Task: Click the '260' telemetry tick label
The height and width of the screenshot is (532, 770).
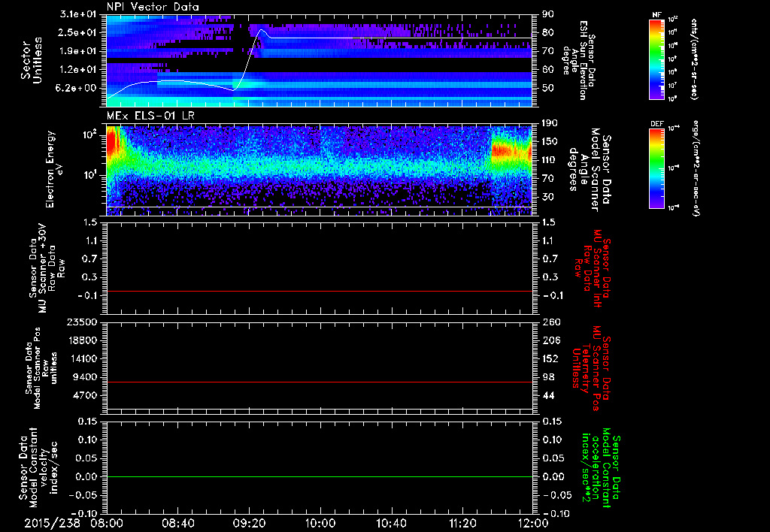Action: pos(550,322)
